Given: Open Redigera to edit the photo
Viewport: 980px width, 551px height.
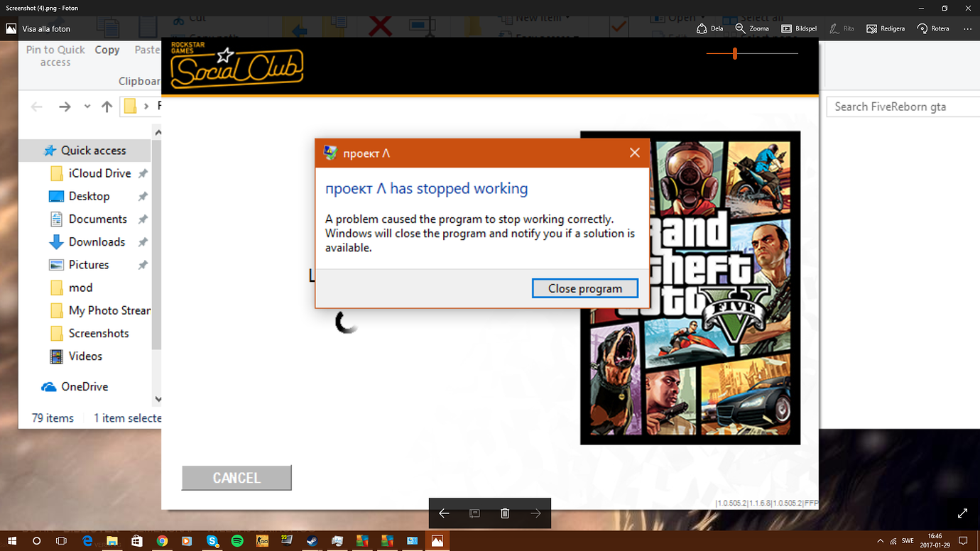Looking at the screenshot, I should pos(886,28).
